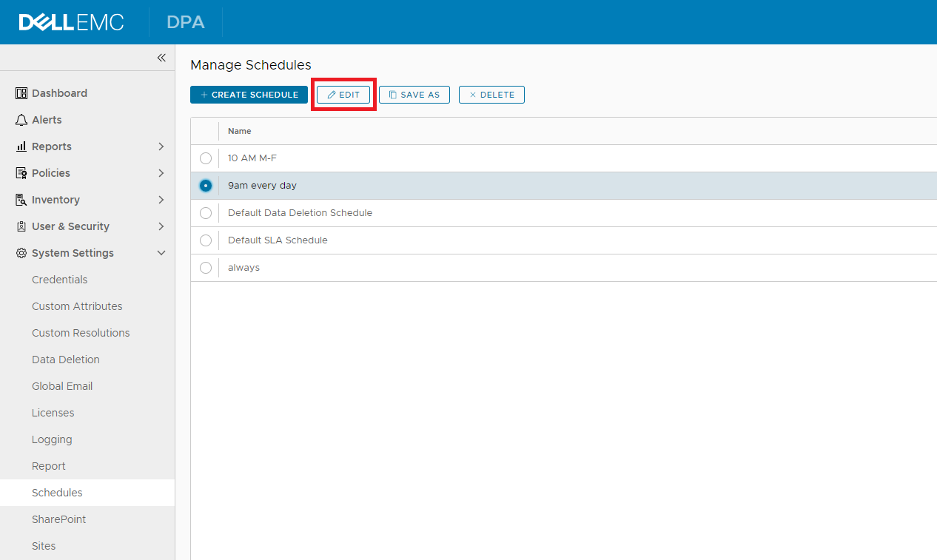Click the Policies icon in sidebar
Viewport: 937px width, 560px height.
tap(21, 173)
